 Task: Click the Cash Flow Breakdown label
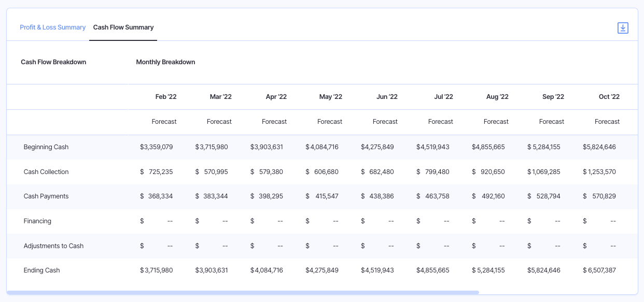53,62
